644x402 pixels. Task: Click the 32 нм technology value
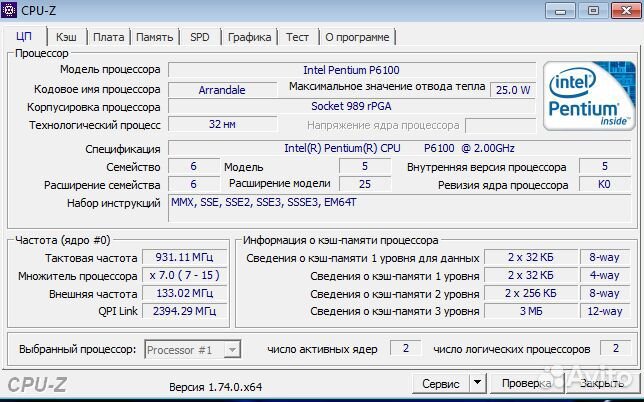[x=222, y=124]
